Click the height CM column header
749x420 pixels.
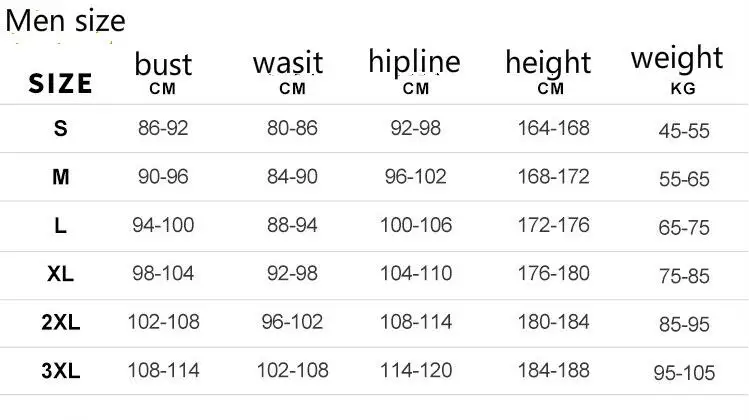[548, 72]
